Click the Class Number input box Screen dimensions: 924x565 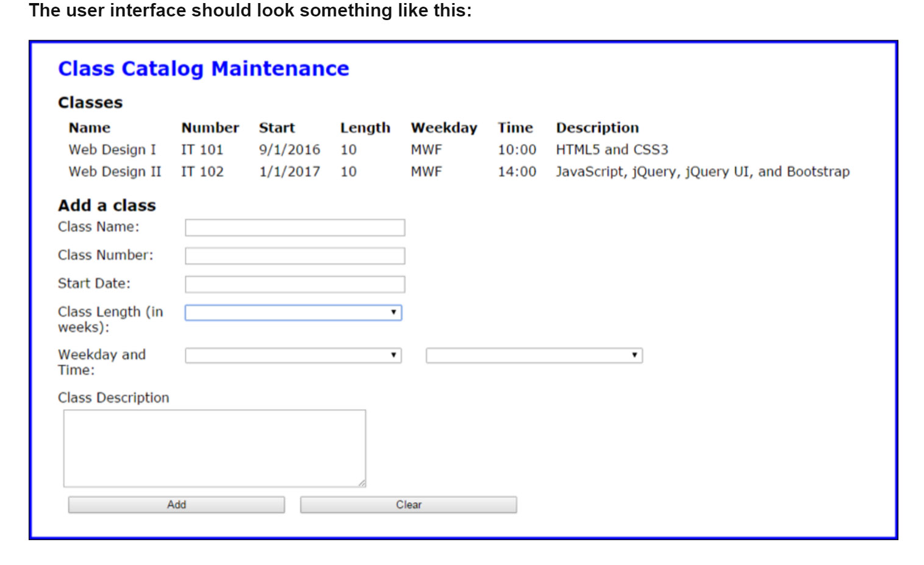click(x=295, y=256)
